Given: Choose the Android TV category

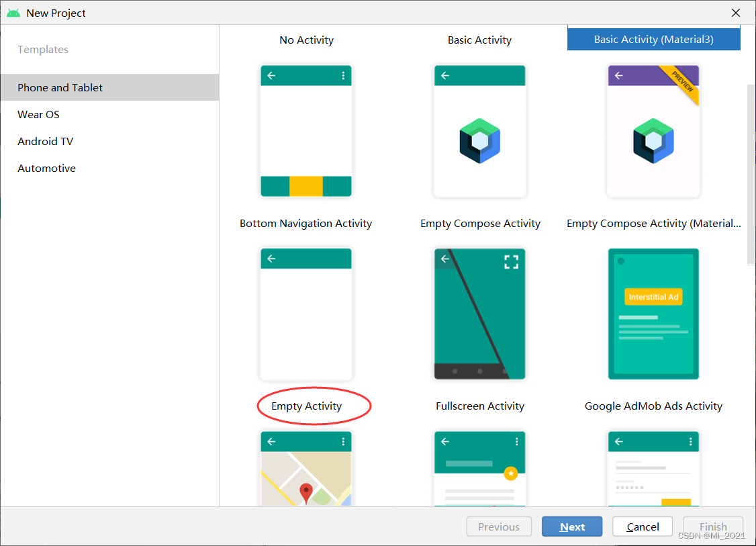Looking at the screenshot, I should point(110,141).
